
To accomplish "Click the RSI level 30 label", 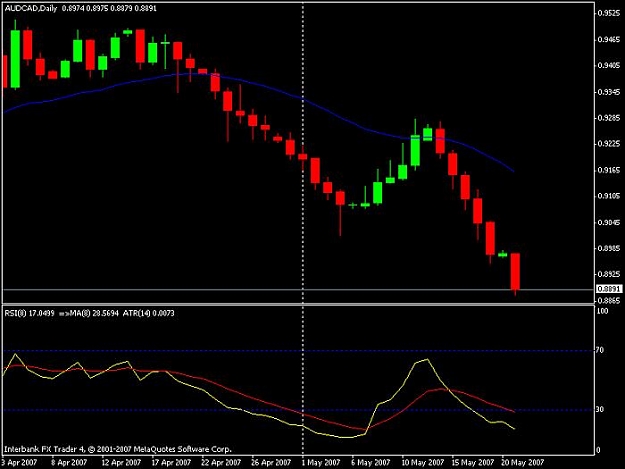I will [600, 409].
